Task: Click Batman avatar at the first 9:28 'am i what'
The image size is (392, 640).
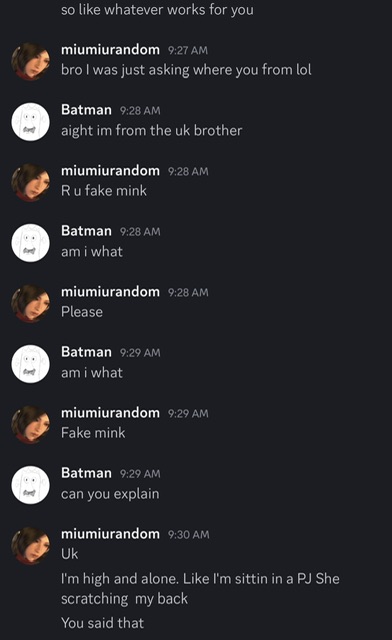Action: 31,243
